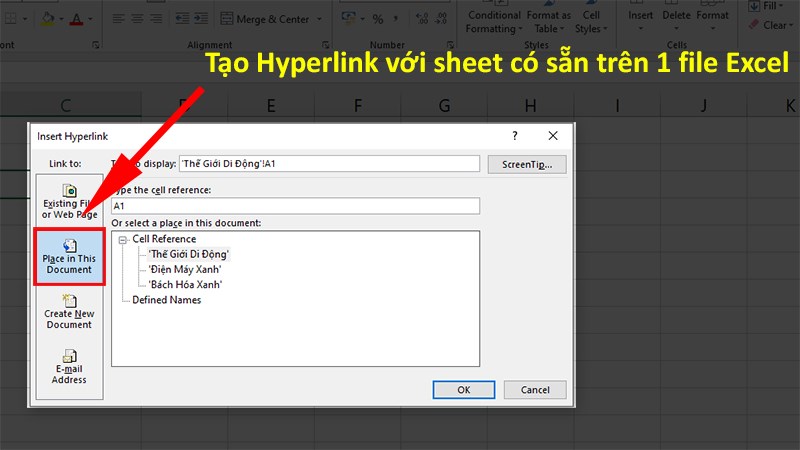
Task: Open the Merge & Center dropdown arrow
Action: coord(319,19)
